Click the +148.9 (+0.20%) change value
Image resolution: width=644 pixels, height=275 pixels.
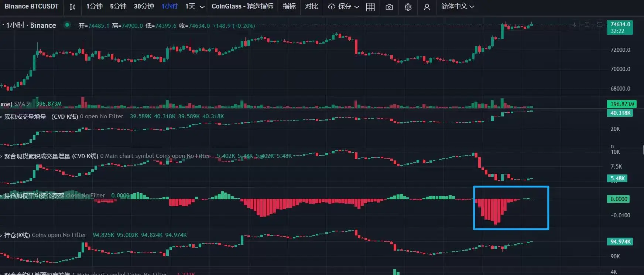point(234,26)
